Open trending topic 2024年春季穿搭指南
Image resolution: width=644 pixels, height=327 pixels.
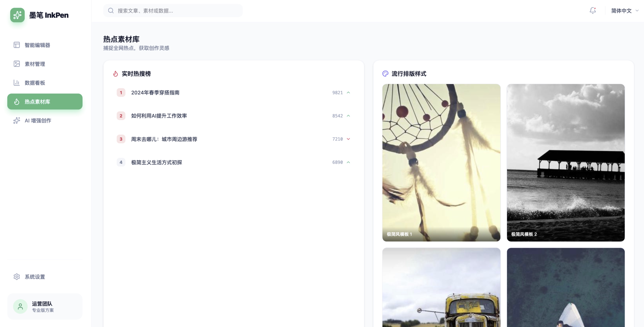(155, 92)
